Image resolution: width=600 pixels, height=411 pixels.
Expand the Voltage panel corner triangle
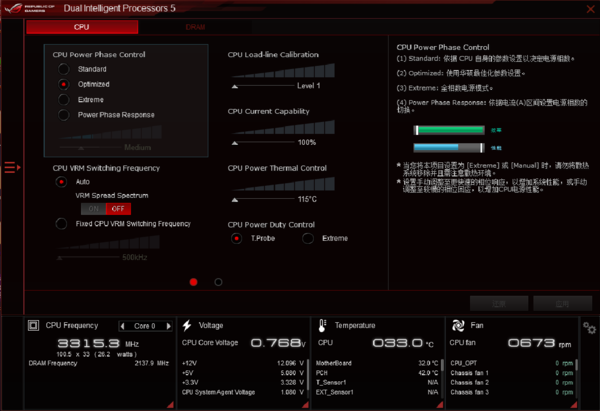pyautogui.click(x=305, y=404)
